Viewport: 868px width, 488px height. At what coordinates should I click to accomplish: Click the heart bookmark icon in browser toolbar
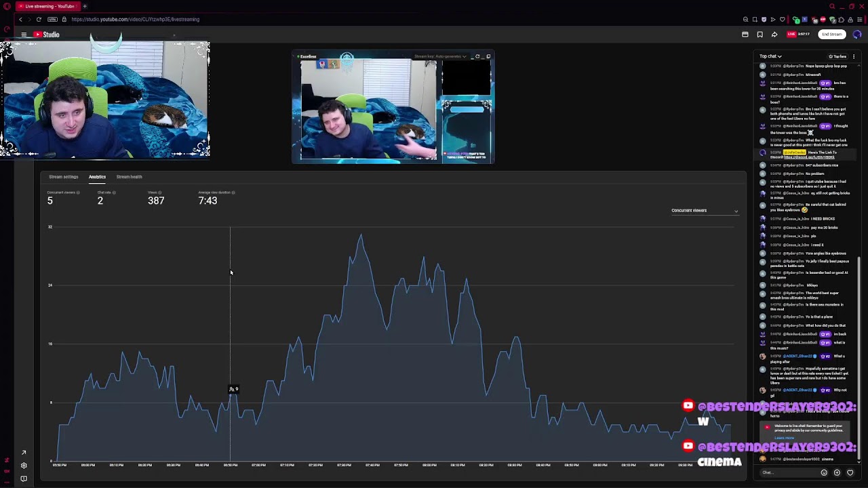[782, 19]
